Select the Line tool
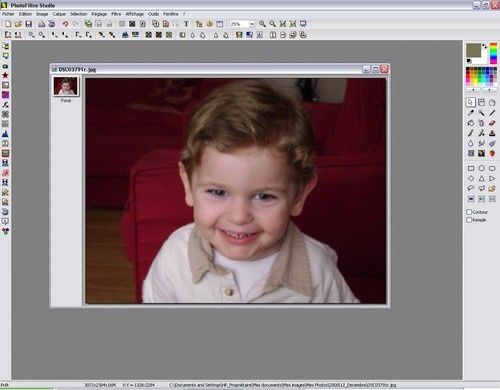This screenshot has width=500, height=390. click(492, 113)
